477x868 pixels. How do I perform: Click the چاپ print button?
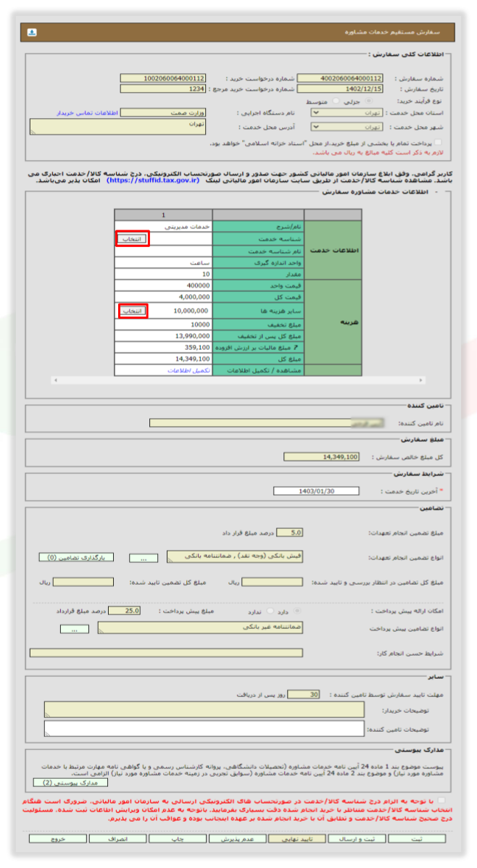click(x=178, y=839)
